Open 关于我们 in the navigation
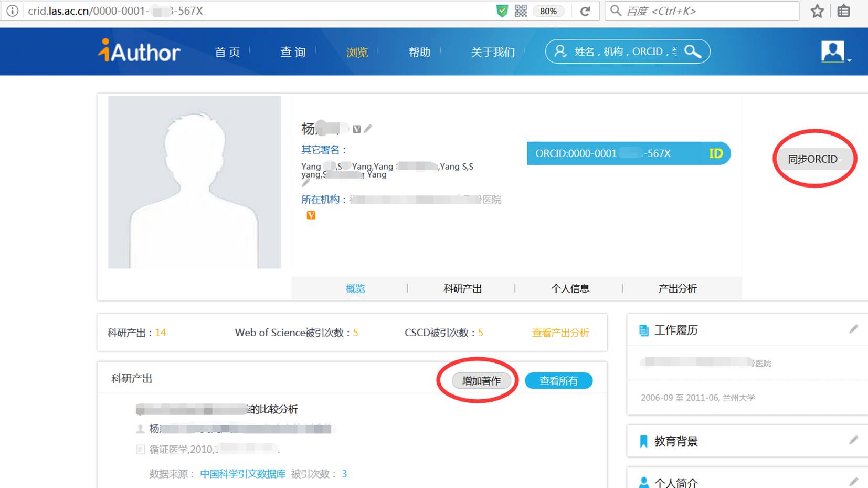868x488 pixels. pyautogui.click(x=493, y=52)
